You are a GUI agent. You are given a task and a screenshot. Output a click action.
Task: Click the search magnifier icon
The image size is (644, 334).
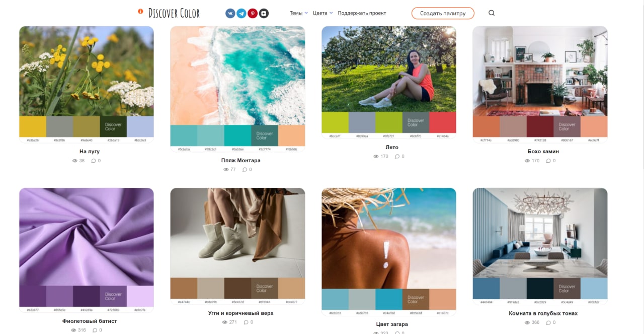click(492, 13)
